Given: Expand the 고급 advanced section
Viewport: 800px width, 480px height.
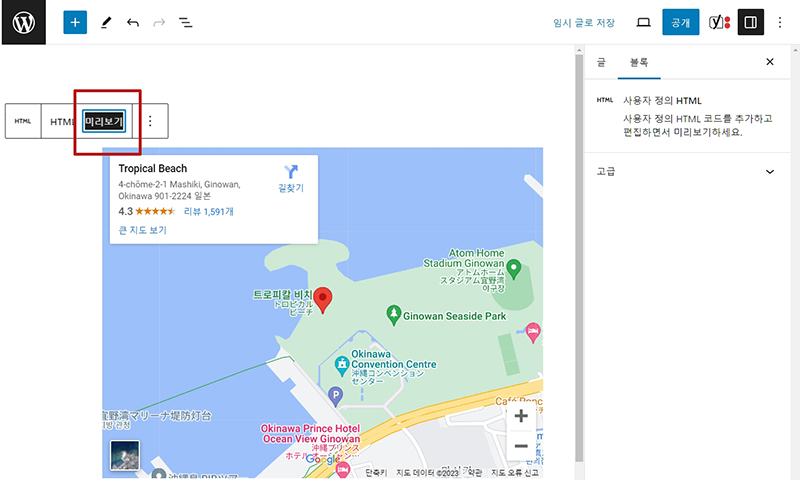Looking at the screenshot, I should (x=687, y=171).
